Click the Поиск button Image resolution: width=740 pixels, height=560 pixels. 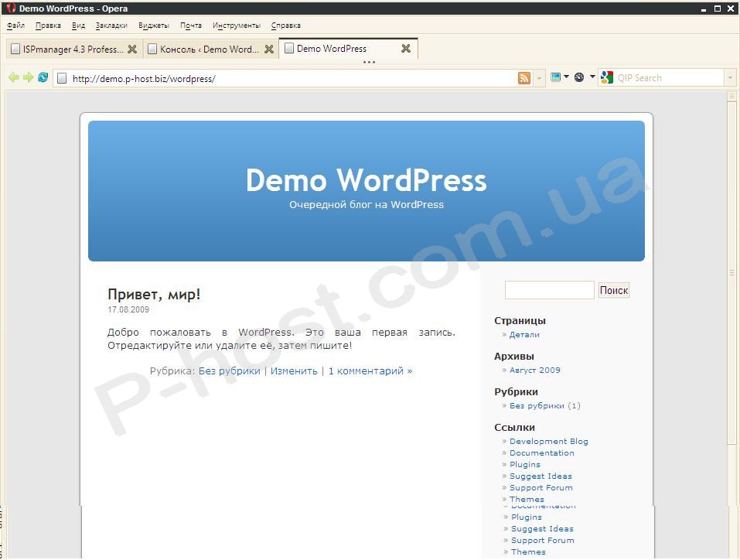click(613, 290)
